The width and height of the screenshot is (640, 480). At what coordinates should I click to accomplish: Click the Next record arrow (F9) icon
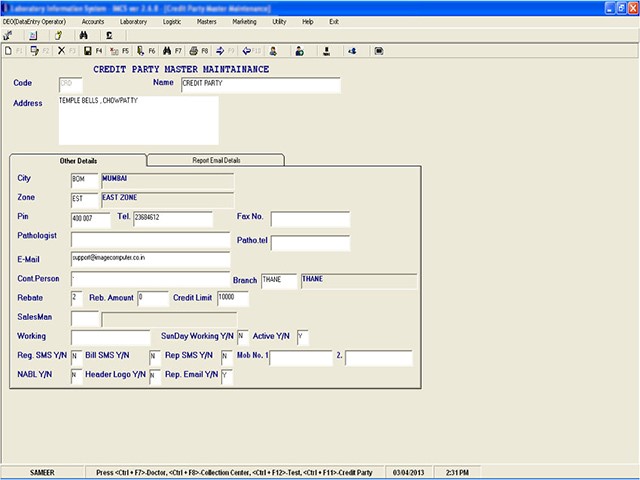click(220, 51)
